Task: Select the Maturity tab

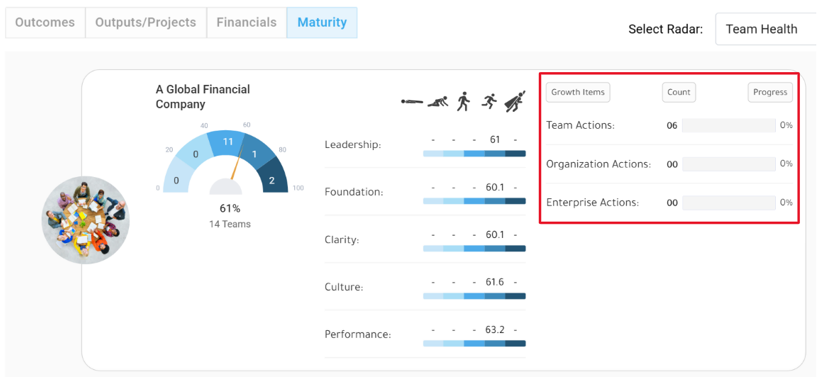Action: click(322, 23)
